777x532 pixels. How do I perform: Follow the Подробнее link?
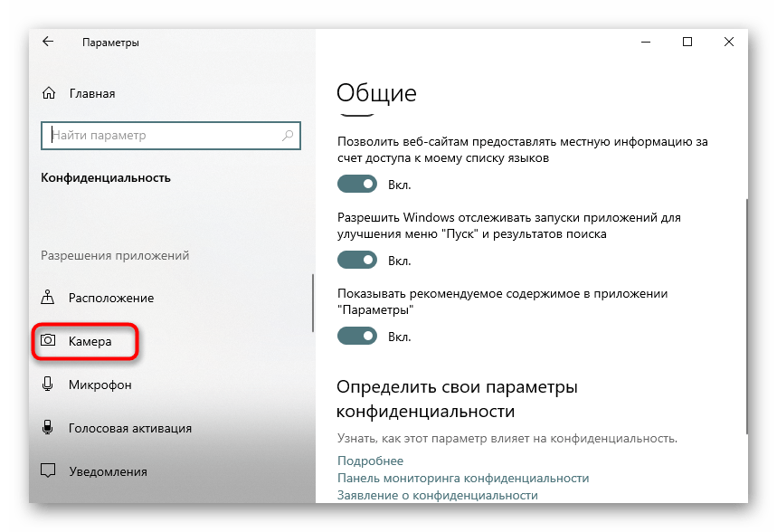[370, 461]
